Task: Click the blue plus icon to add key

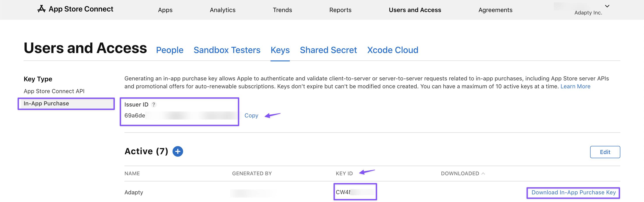Action: pyautogui.click(x=178, y=152)
